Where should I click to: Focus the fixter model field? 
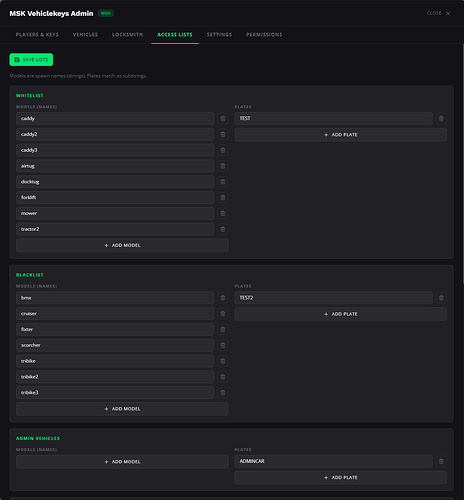click(x=115, y=329)
